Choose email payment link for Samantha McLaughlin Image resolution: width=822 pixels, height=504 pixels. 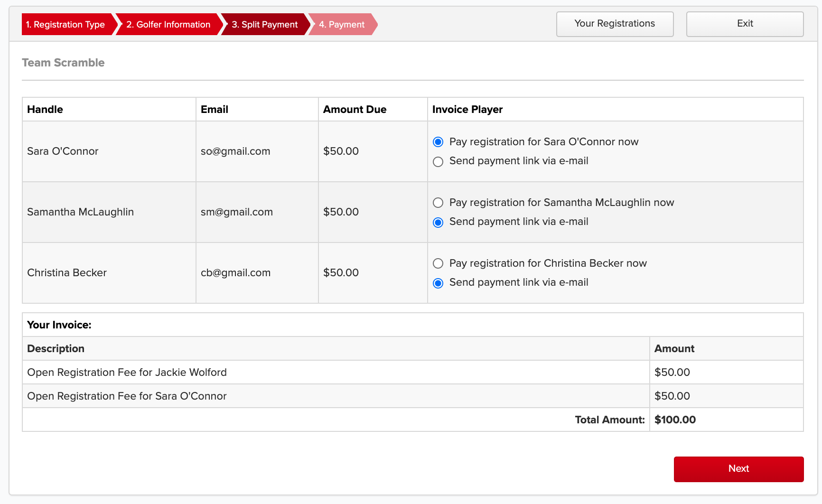click(438, 222)
